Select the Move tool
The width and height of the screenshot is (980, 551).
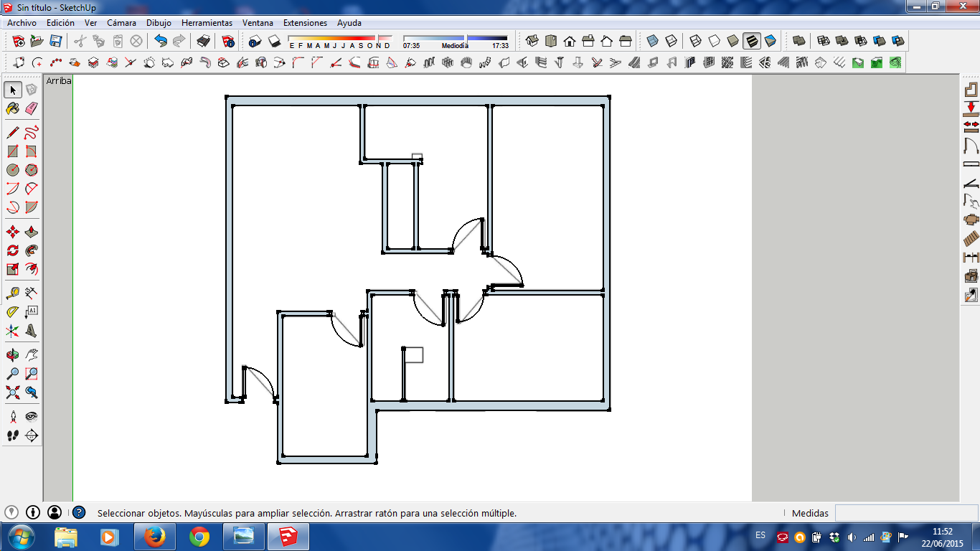[x=13, y=232]
